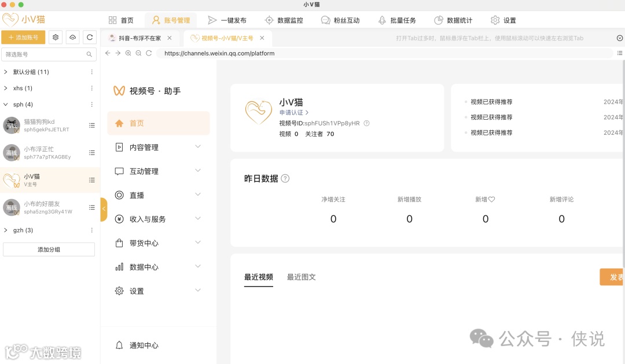The height and width of the screenshot is (364, 625).
Task: Close the 视频号-小V猫/V主号 tab
Action: 262,38
